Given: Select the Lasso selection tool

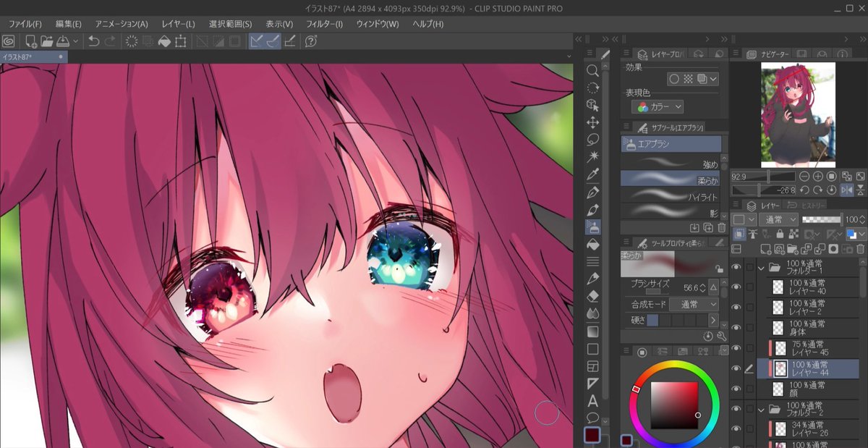Looking at the screenshot, I should [592, 140].
